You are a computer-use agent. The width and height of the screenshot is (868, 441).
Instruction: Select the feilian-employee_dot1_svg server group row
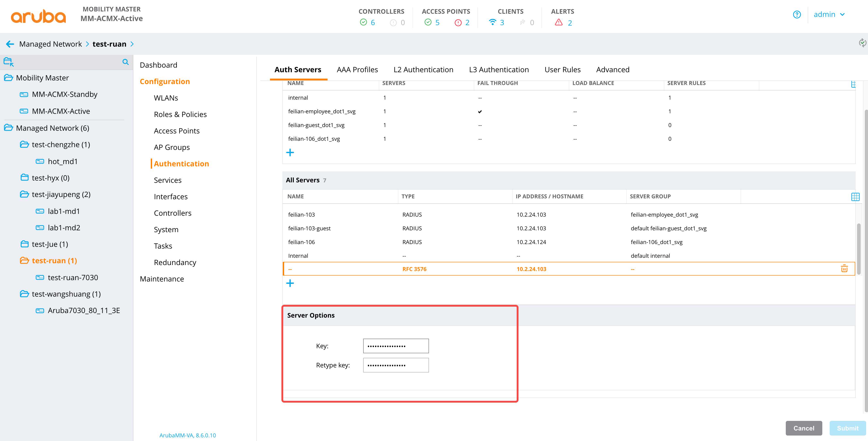569,111
